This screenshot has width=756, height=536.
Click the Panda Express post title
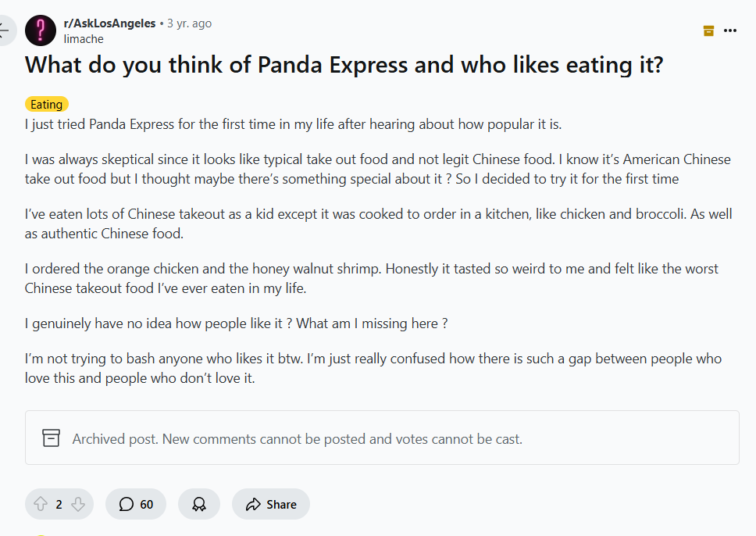(x=344, y=64)
